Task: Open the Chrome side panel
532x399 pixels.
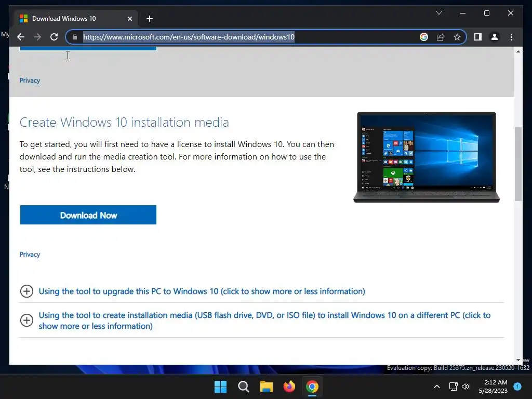Action: [478, 37]
